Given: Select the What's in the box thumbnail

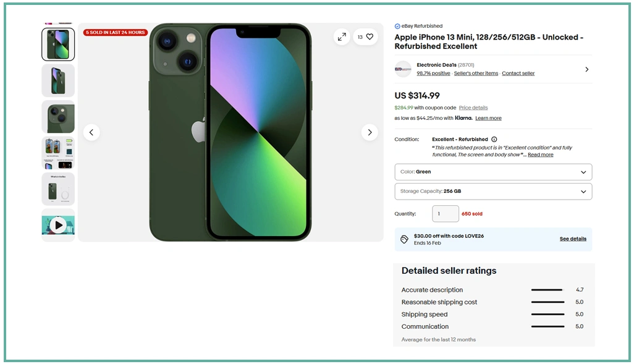Looking at the screenshot, I should tap(58, 189).
